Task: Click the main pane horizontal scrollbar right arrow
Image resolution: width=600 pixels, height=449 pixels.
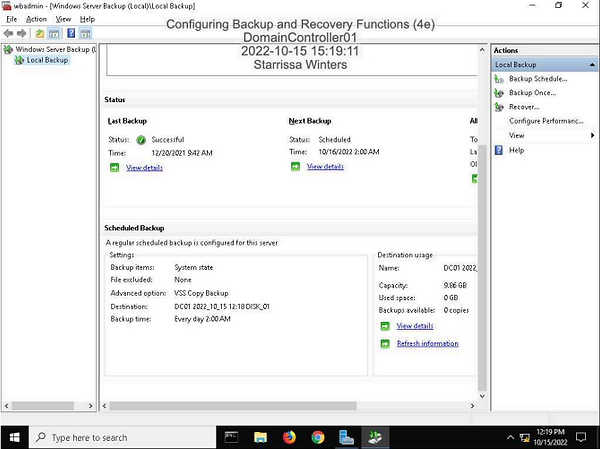Action: 472,406
